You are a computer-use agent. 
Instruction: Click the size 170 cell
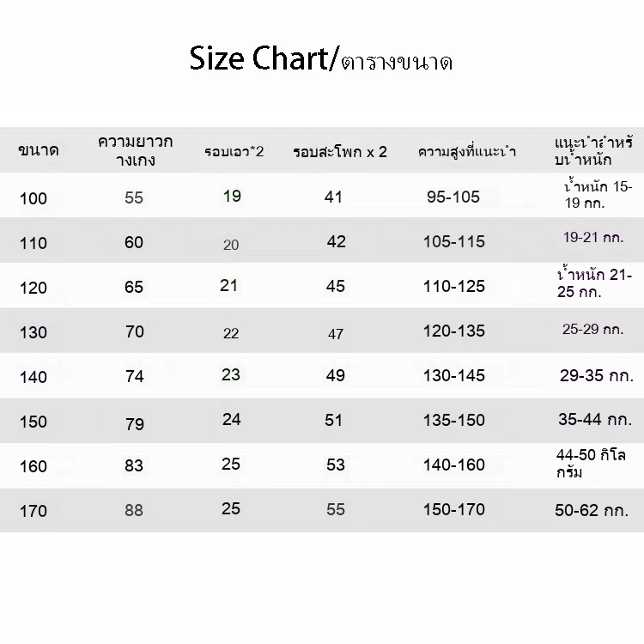tap(33, 512)
